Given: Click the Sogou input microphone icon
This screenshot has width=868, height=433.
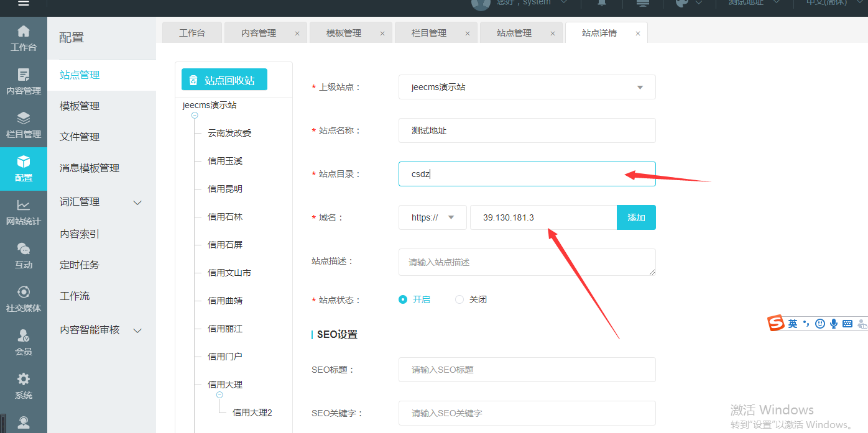Looking at the screenshot, I should [833, 324].
